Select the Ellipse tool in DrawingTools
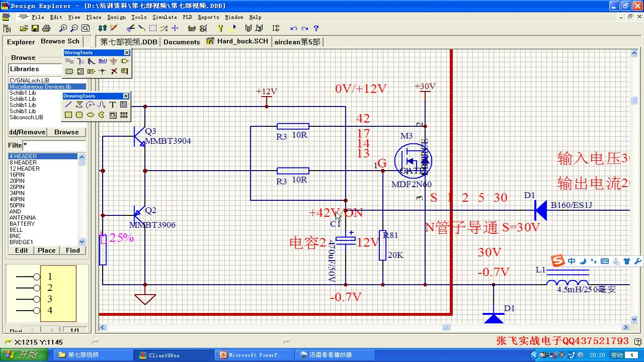 coord(90,115)
